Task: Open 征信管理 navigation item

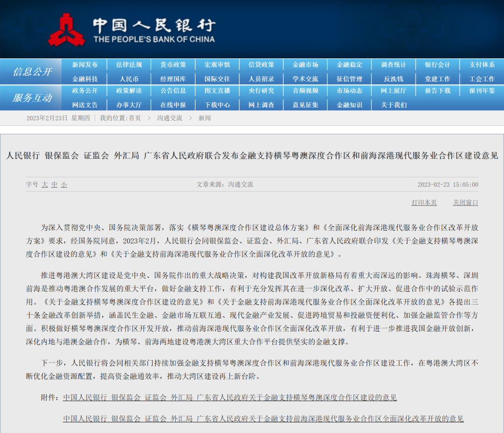Action: (350, 79)
